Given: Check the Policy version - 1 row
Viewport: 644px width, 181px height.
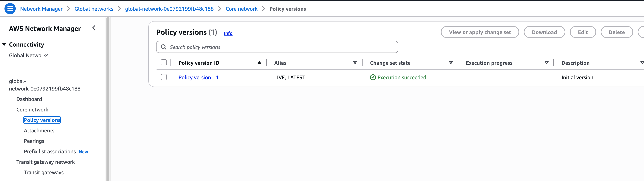Looking at the screenshot, I should pos(164,77).
